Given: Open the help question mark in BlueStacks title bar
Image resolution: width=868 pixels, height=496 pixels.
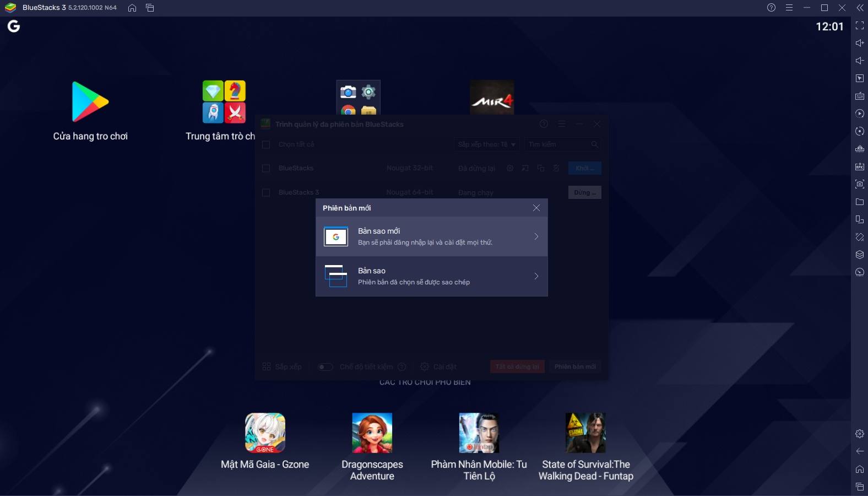Looking at the screenshot, I should click(x=771, y=8).
